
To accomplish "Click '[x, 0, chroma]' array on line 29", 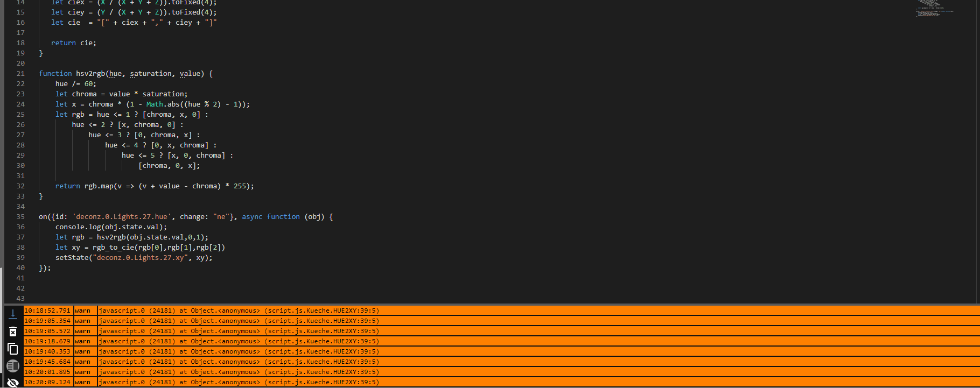I will (197, 156).
